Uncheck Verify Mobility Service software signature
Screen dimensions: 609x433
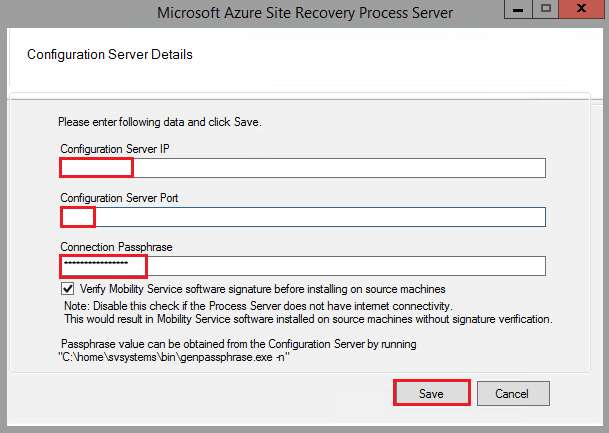pyautogui.click(x=67, y=288)
